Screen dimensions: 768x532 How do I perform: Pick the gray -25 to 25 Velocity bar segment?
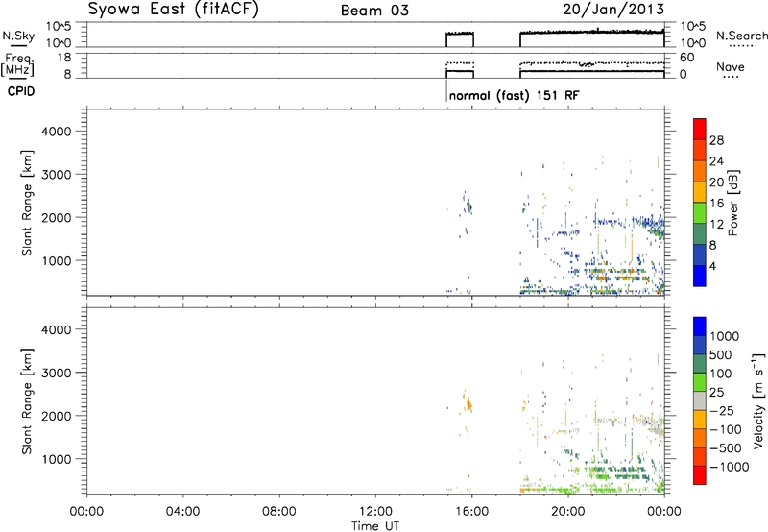(700, 400)
